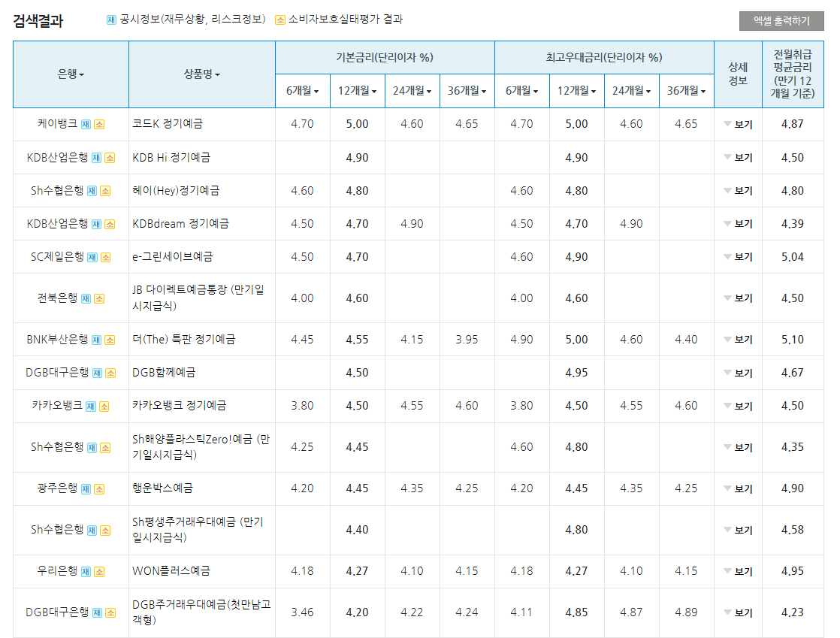The height and width of the screenshot is (638, 840).
Task: Open 보기 details for 카카오뱅크 정기예금
Action: [739, 406]
